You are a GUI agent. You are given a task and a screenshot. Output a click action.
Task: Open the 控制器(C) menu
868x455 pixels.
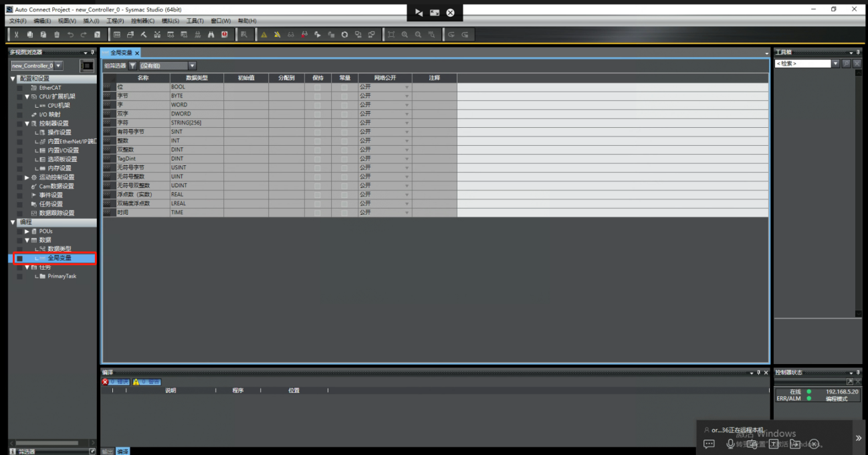point(142,21)
